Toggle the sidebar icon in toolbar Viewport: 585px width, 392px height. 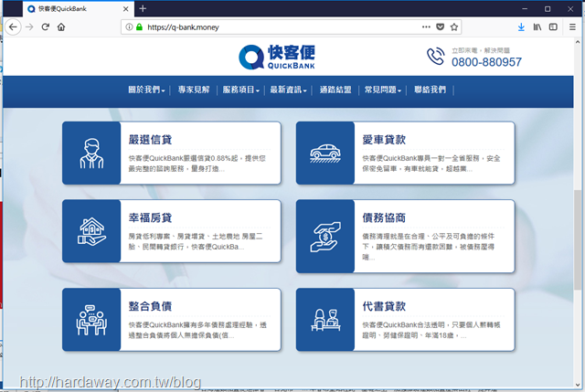[x=553, y=26]
